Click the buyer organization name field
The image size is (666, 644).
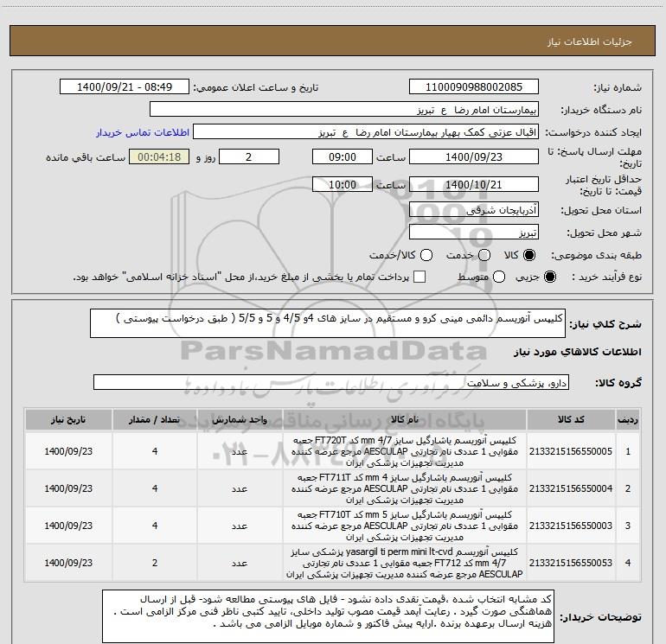344,110
